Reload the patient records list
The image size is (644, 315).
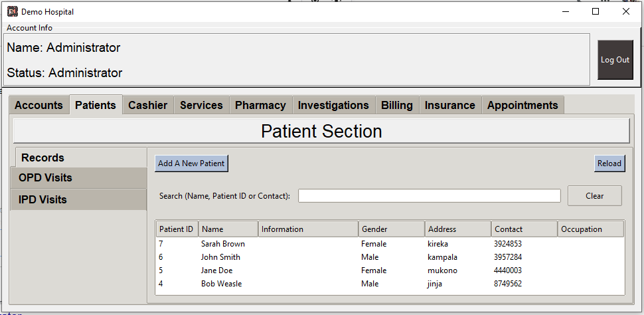pyautogui.click(x=609, y=163)
